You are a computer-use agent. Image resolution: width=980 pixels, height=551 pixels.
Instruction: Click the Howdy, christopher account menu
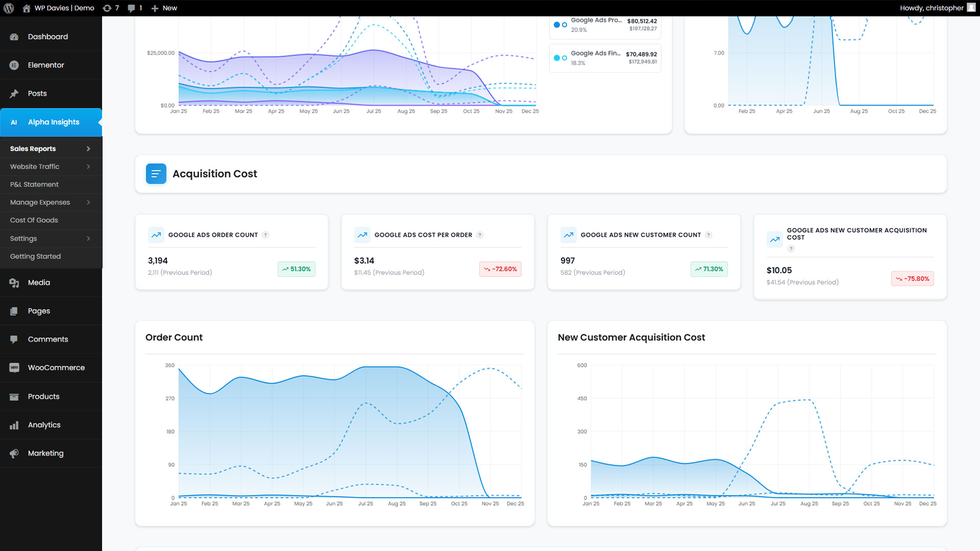932,8
